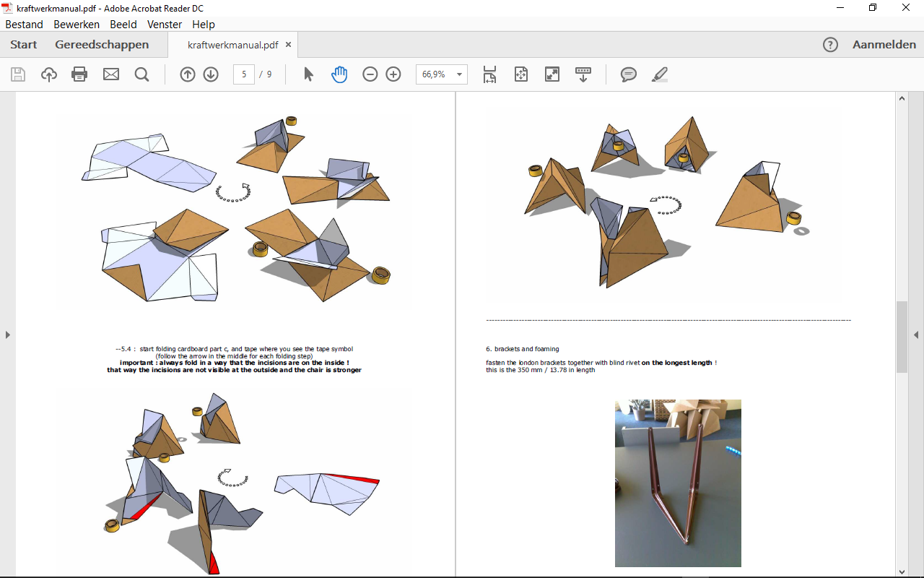
Task: Click 'this is the 350 mm / 13.78 in length' line
Action: (541, 370)
